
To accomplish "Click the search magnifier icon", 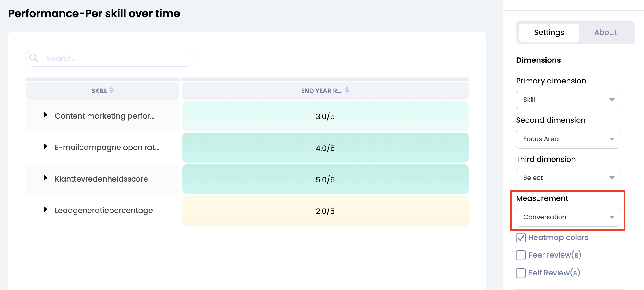I will (34, 58).
